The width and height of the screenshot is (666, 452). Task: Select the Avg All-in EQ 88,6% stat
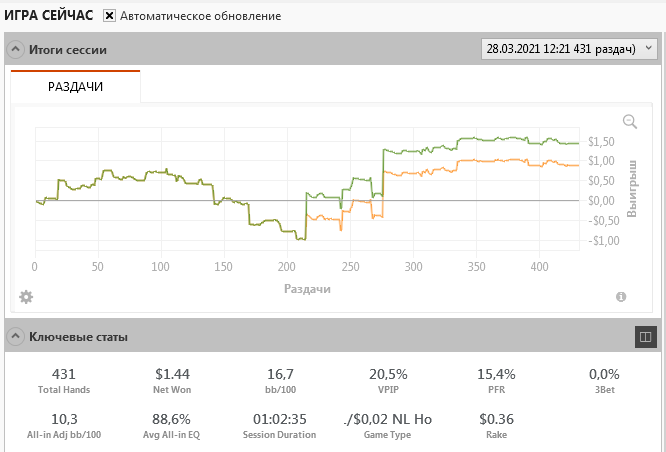(x=173, y=425)
